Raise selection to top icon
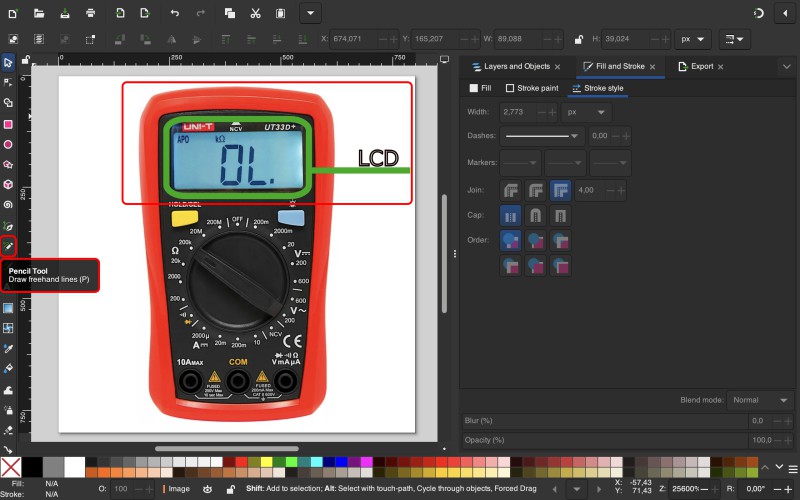800x500 pixels. click(226, 39)
